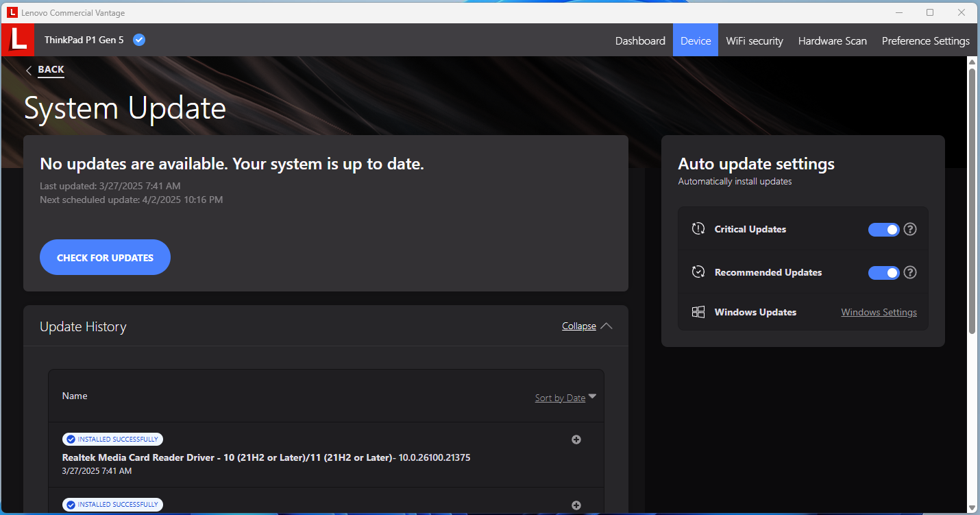Viewport: 980px width, 515px height.
Task: Expand Realtek Media Card Reader Driver details
Action: [576, 440]
